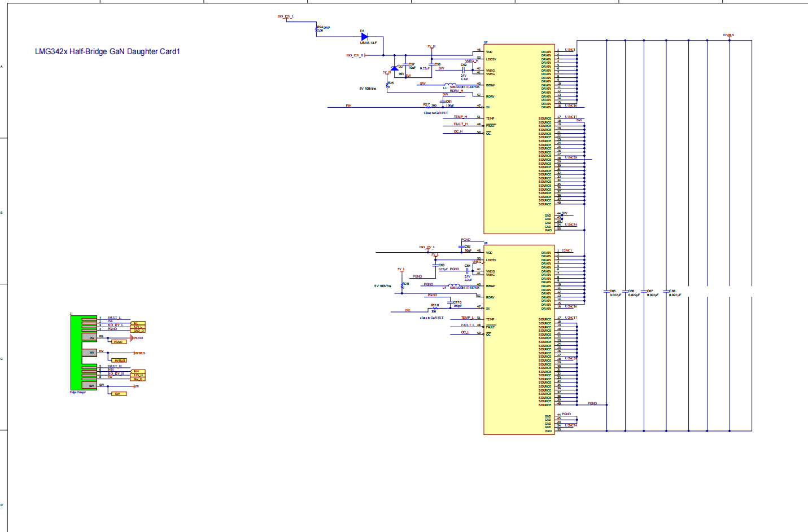Select capacitor C58 0.22µF
This screenshot has width=808, height=532.
(432, 64)
